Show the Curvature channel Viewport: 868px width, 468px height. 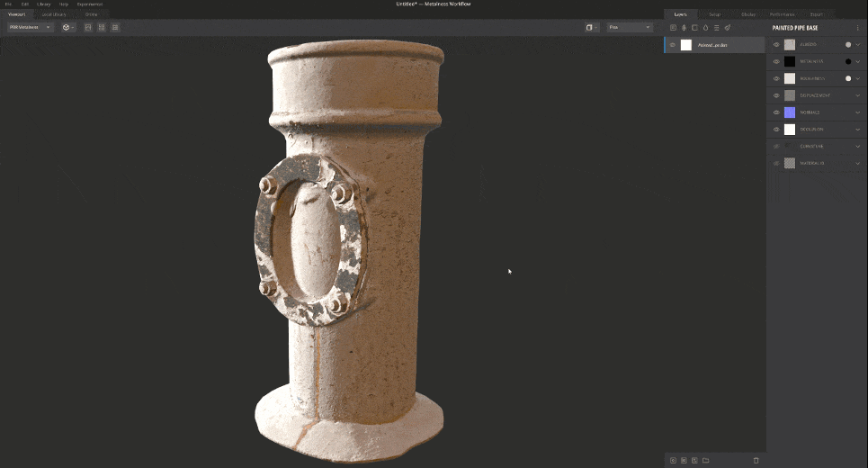point(776,146)
